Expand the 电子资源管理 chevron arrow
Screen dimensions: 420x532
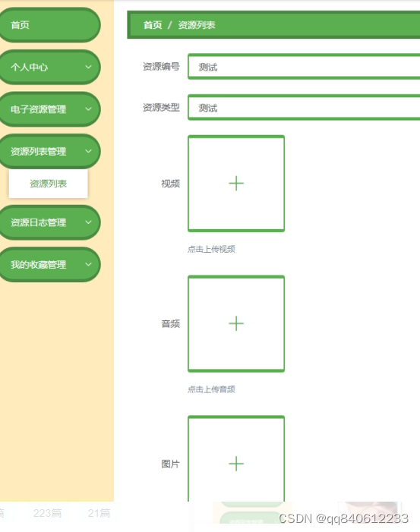click(x=88, y=109)
